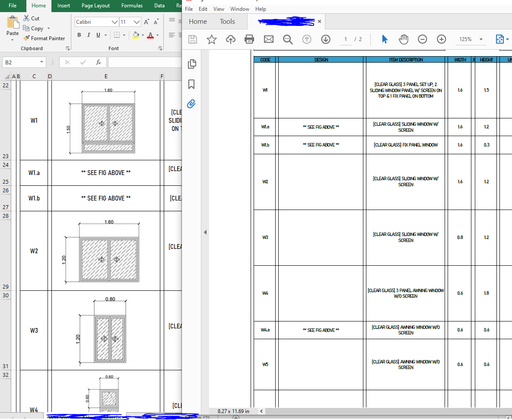Open the Attachments panel via the paperclip icon
This screenshot has height=420, width=512.
192,104
